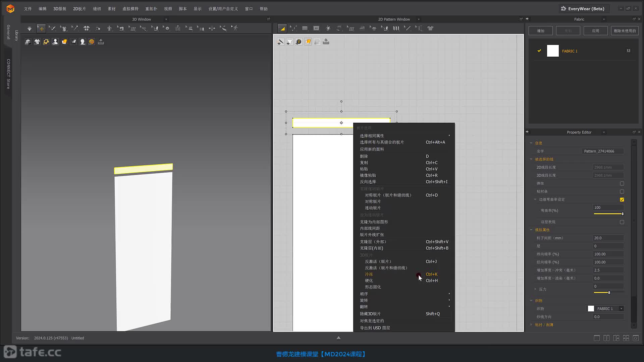Select the 3D Select/Move tool
This screenshot has height=362, width=644.
[x=41, y=28]
